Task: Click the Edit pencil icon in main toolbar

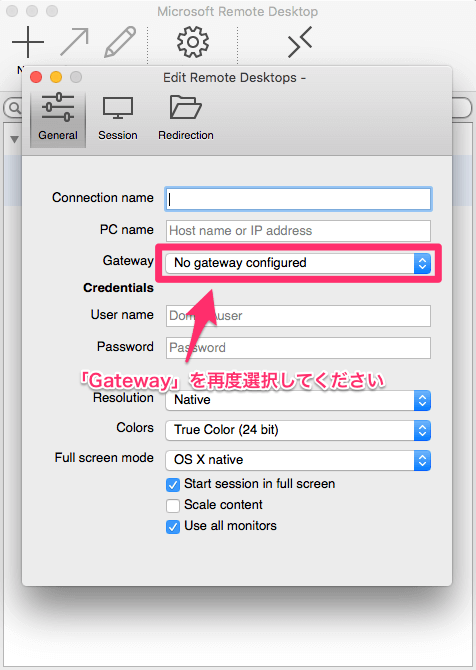Action: 120,42
